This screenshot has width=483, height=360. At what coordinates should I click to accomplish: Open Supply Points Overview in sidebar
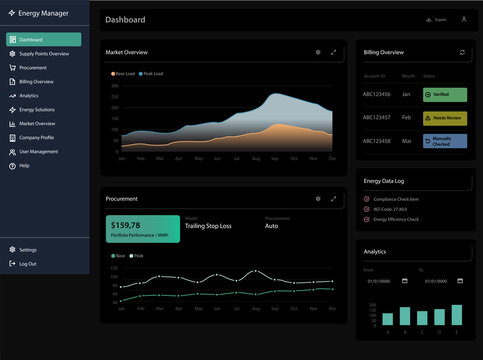(44, 54)
